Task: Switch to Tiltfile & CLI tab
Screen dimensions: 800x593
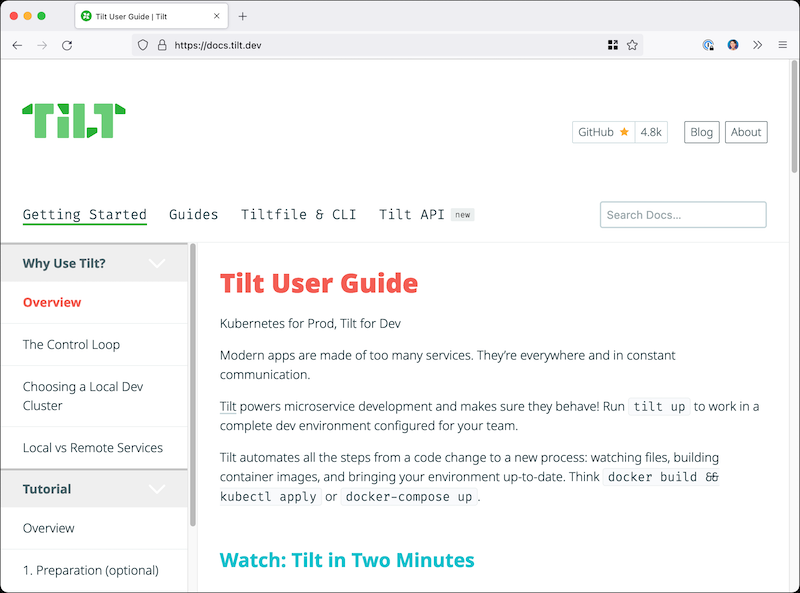Action: [298, 214]
